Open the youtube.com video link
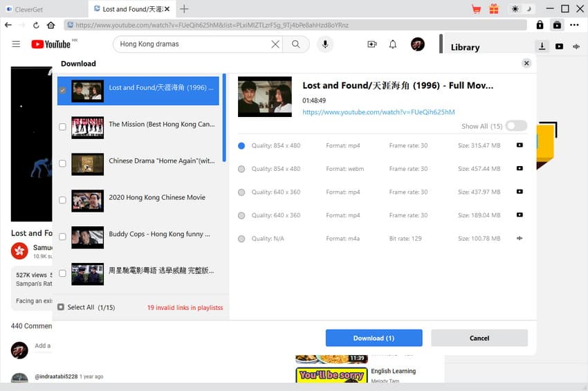588x391 pixels. [x=378, y=112]
